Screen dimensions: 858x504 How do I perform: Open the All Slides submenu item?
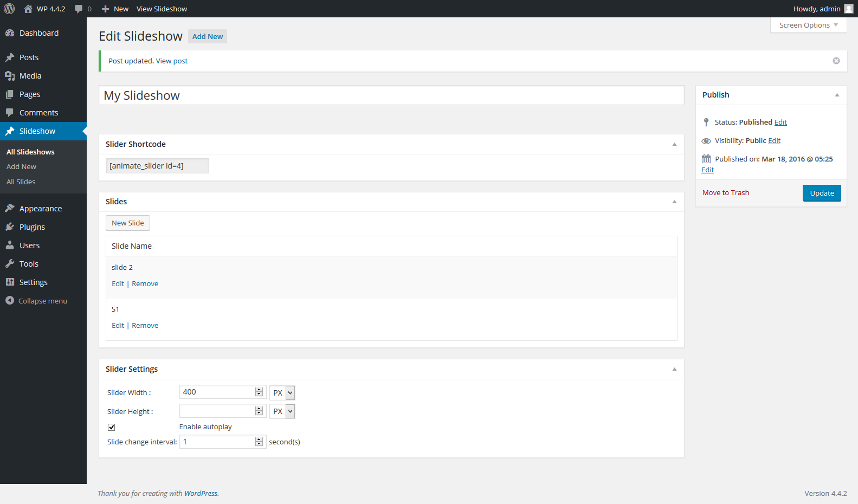[x=21, y=182]
